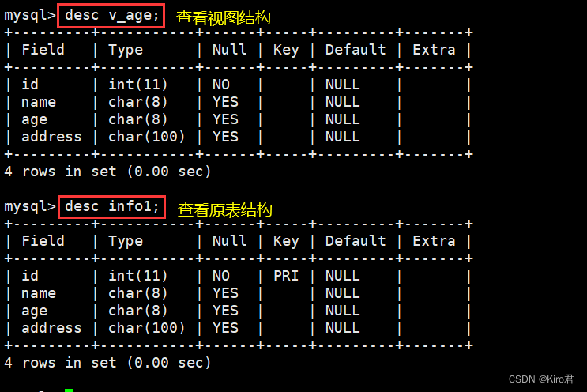The width and height of the screenshot is (587, 392).
Task: Click the green terminal cursor block
Action: click(69, 389)
